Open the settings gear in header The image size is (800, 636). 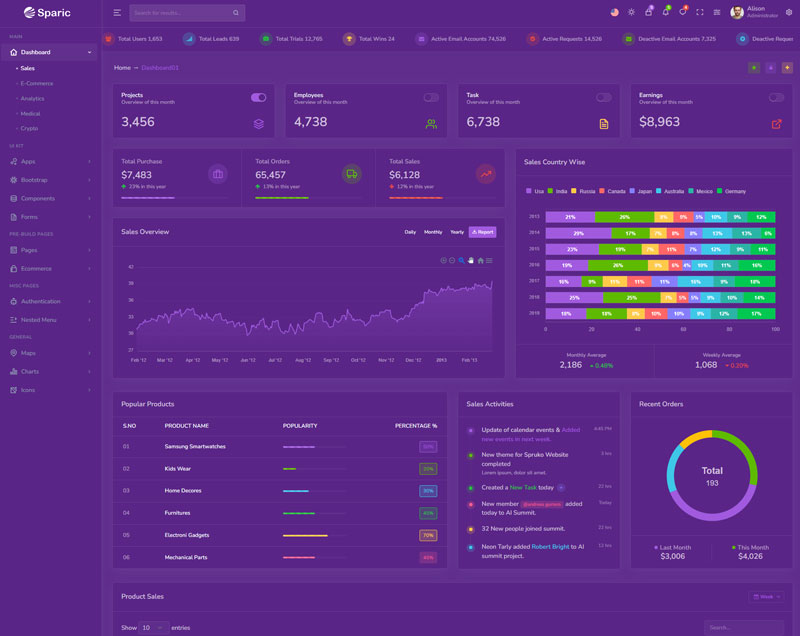(x=788, y=12)
